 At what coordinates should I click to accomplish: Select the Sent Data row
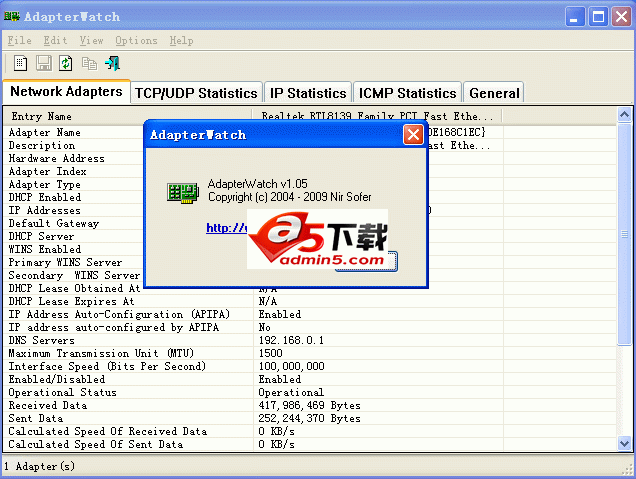pyautogui.click(x=310, y=418)
